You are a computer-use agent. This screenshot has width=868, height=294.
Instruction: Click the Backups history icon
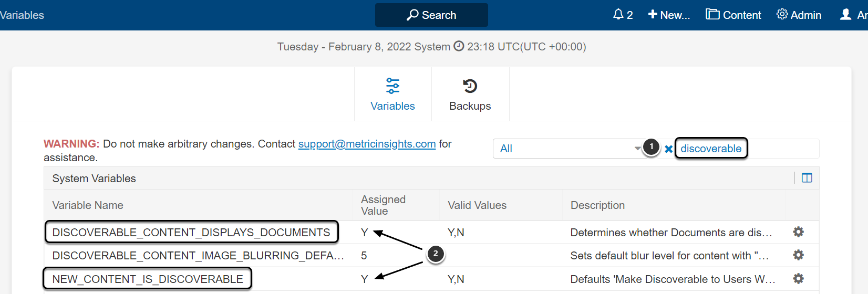click(x=470, y=86)
